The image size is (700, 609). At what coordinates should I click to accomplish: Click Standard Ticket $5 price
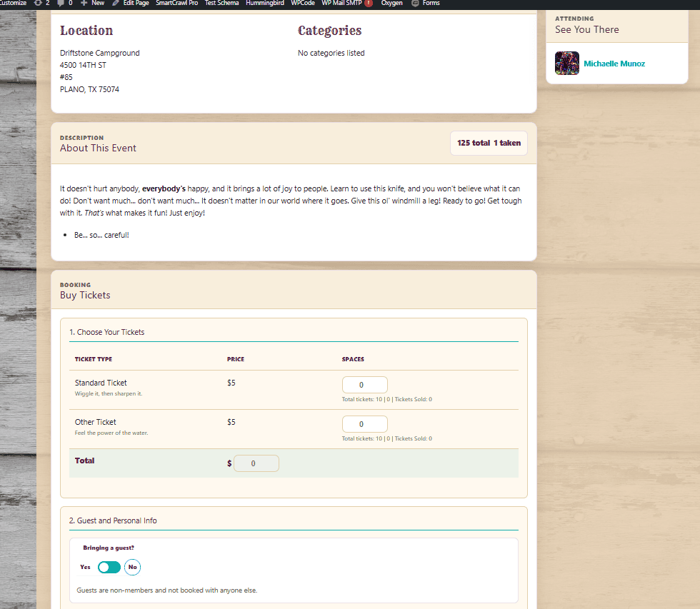coord(231,383)
